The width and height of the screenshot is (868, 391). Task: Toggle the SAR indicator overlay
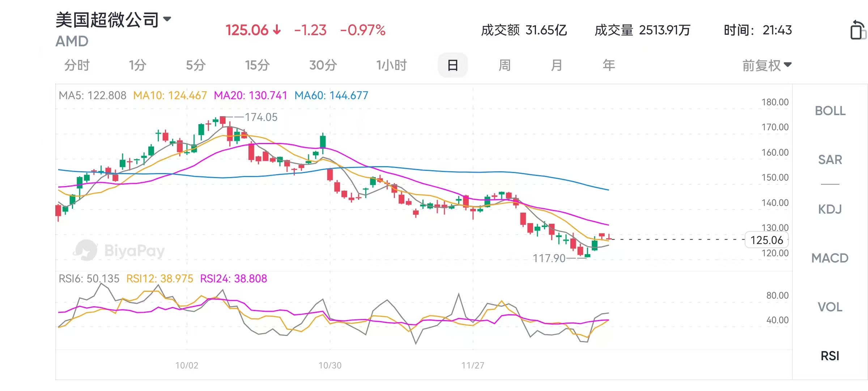pos(830,160)
